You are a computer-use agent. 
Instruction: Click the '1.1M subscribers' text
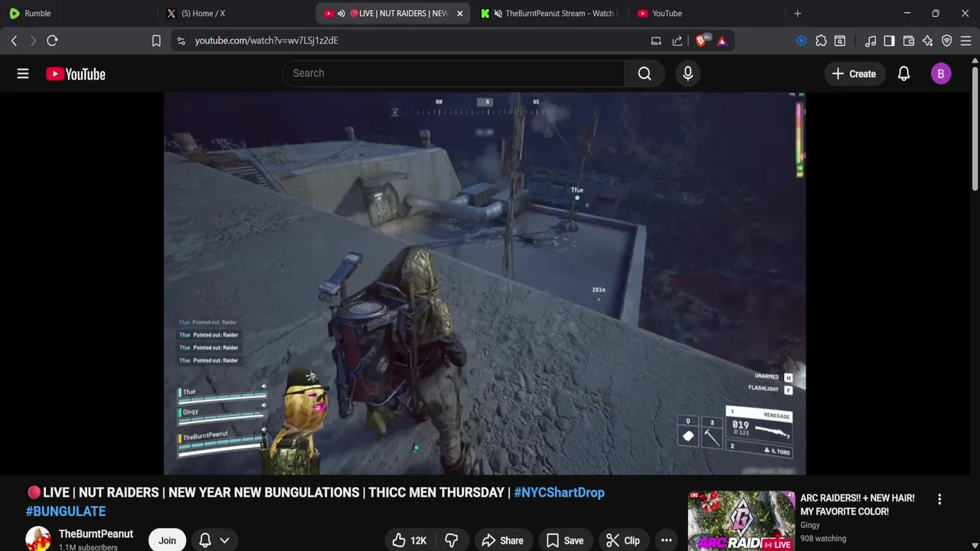tap(88, 547)
